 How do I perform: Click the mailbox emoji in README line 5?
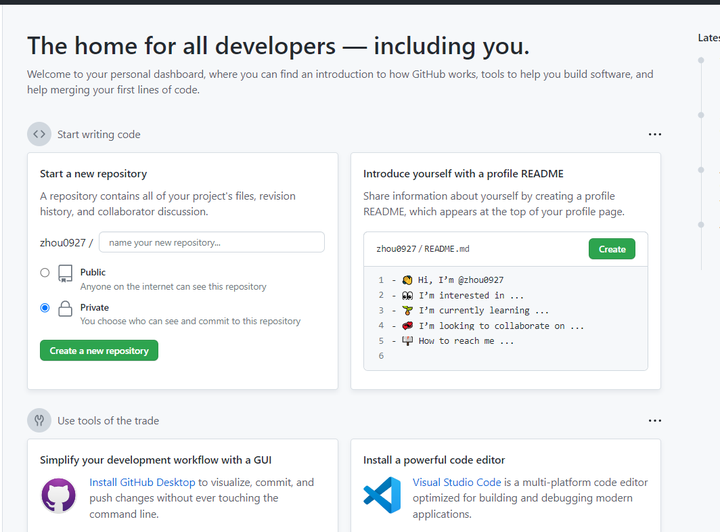(x=407, y=341)
